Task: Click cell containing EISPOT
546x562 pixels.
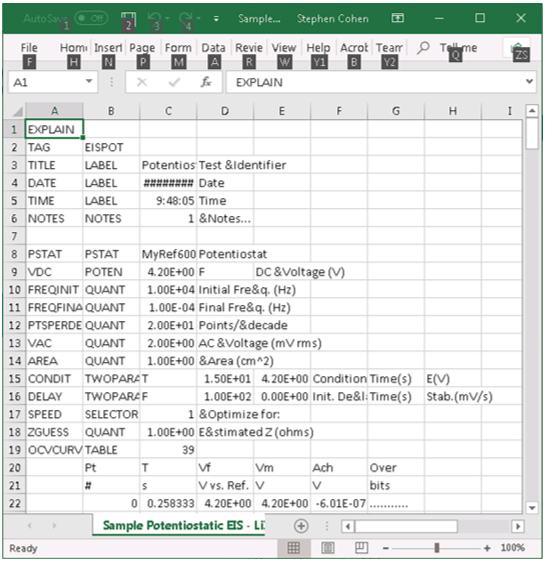Action: [x=111, y=147]
